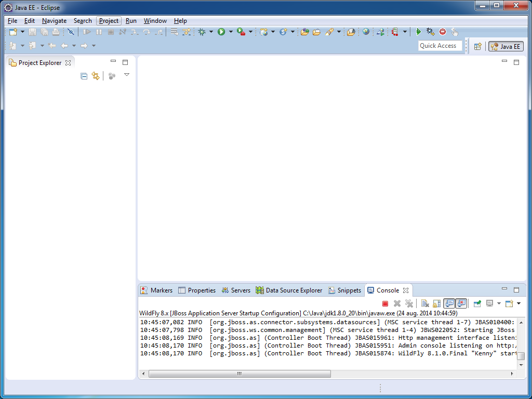Click the Debug server bug-arrow icon
This screenshot has height=399, width=532.
click(x=430, y=32)
